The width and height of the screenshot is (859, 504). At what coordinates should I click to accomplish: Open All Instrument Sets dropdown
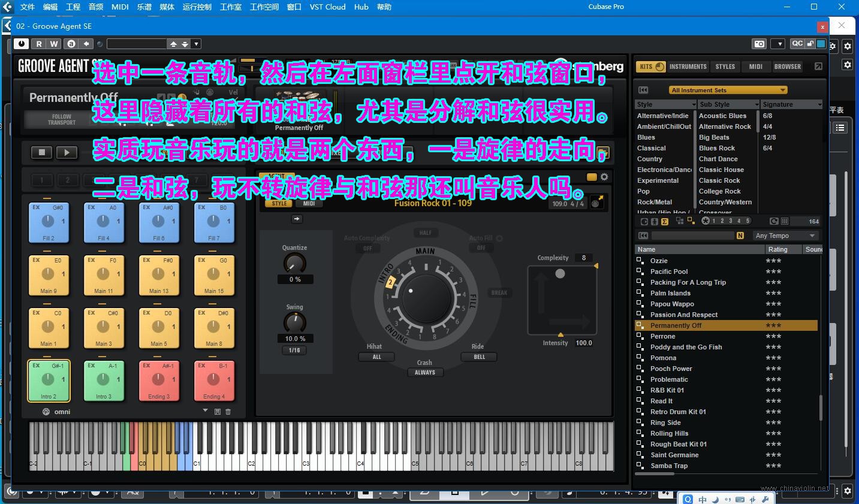coord(728,90)
